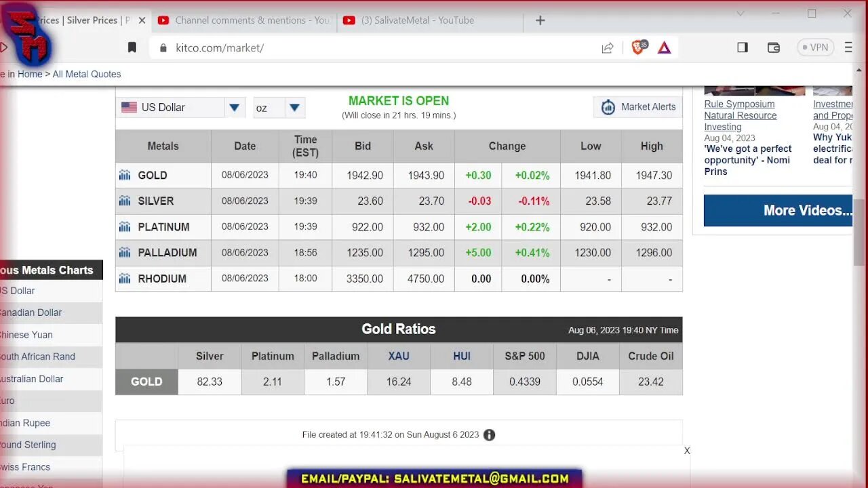Click the VPN button
The height and width of the screenshot is (488, 868).
tap(815, 47)
